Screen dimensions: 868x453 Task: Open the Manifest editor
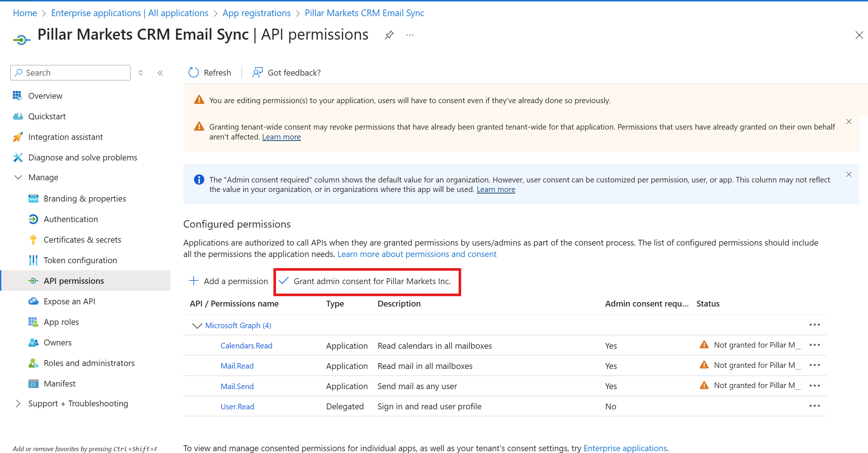point(60,384)
